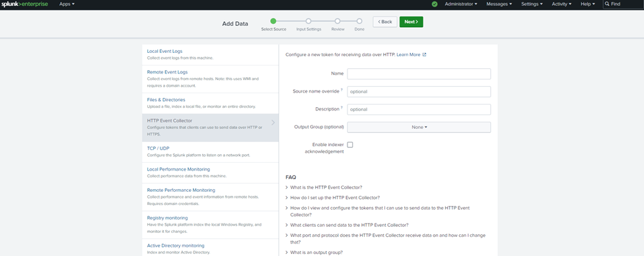Select HTTP Event Collector source
The height and width of the screenshot is (256, 644).
[210, 128]
